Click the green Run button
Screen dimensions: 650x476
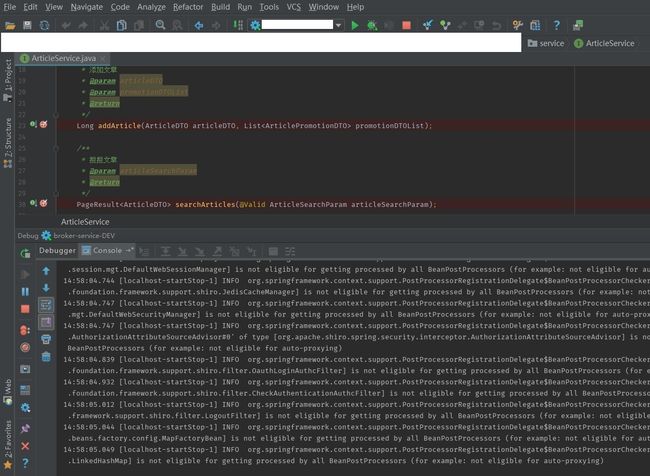click(x=355, y=25)
